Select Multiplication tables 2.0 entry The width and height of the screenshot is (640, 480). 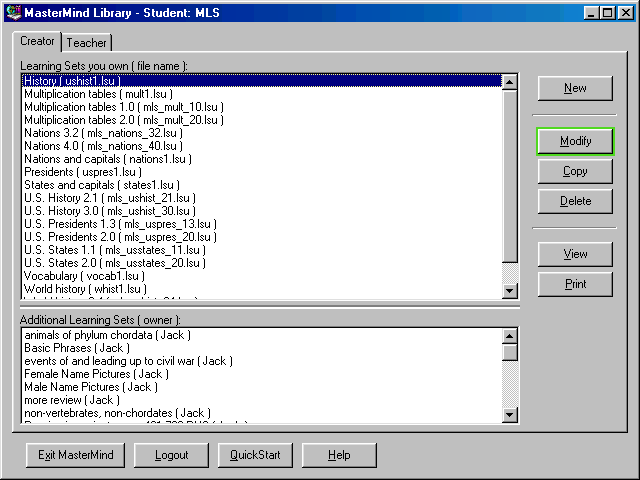(262, 120)
